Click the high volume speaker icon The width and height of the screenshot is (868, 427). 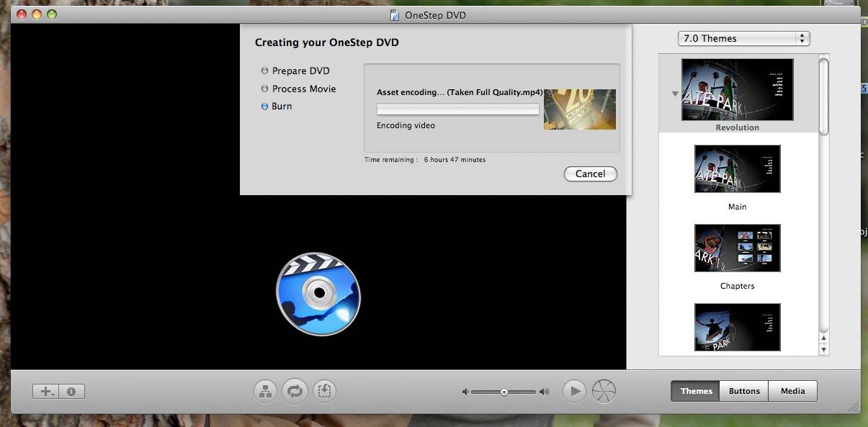544,392
